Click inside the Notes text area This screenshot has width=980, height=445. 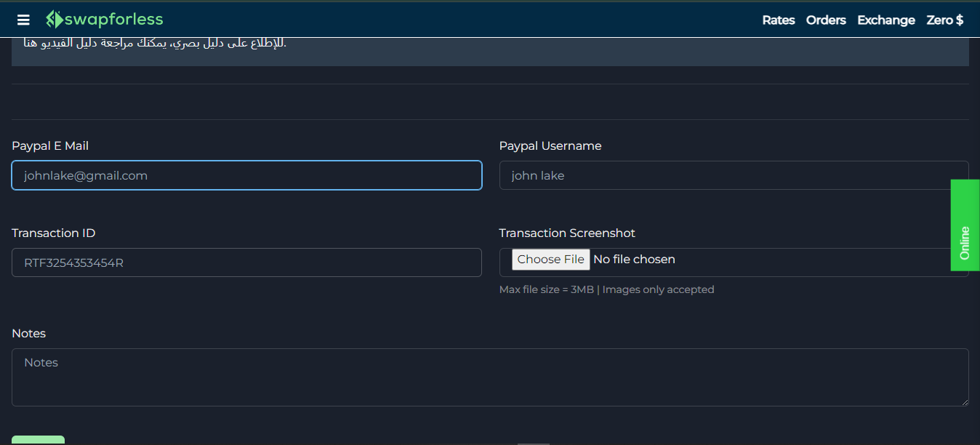[x=490, y=377]
